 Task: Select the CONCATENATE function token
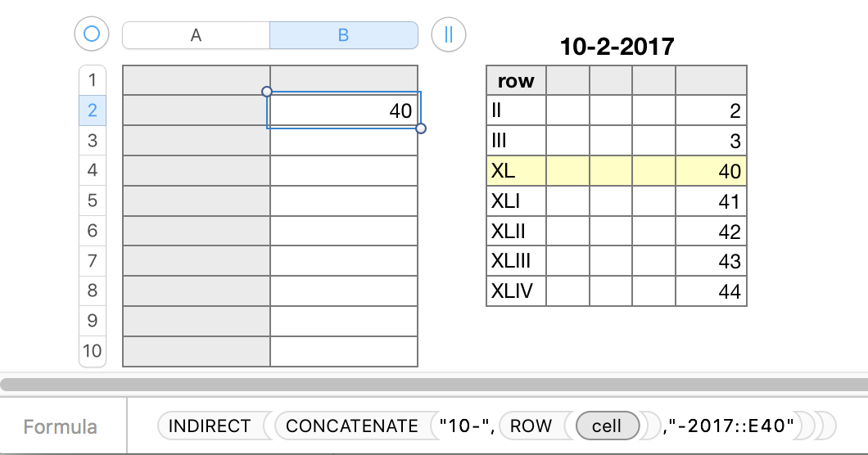point(351,426)
